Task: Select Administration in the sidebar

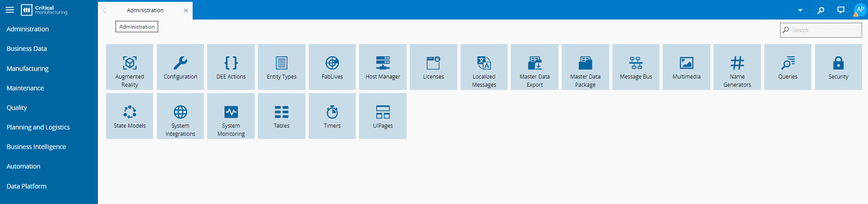Action: pyautogui.click(x=28, y=29)
